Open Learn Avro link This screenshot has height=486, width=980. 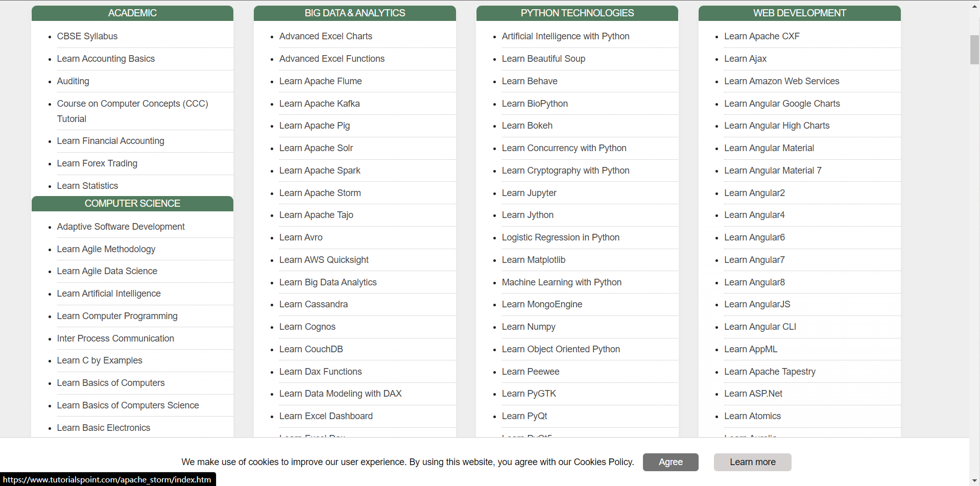[x=301, y=237]
